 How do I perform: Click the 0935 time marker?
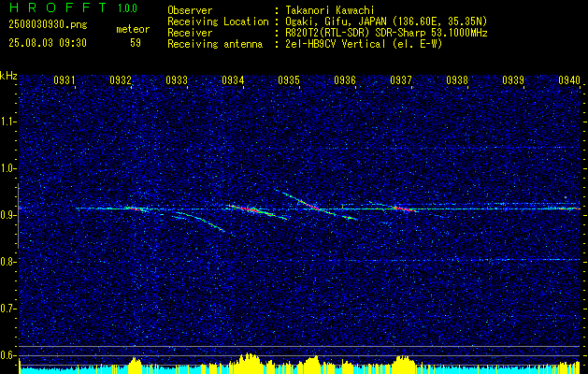click(x=289, y=79)
